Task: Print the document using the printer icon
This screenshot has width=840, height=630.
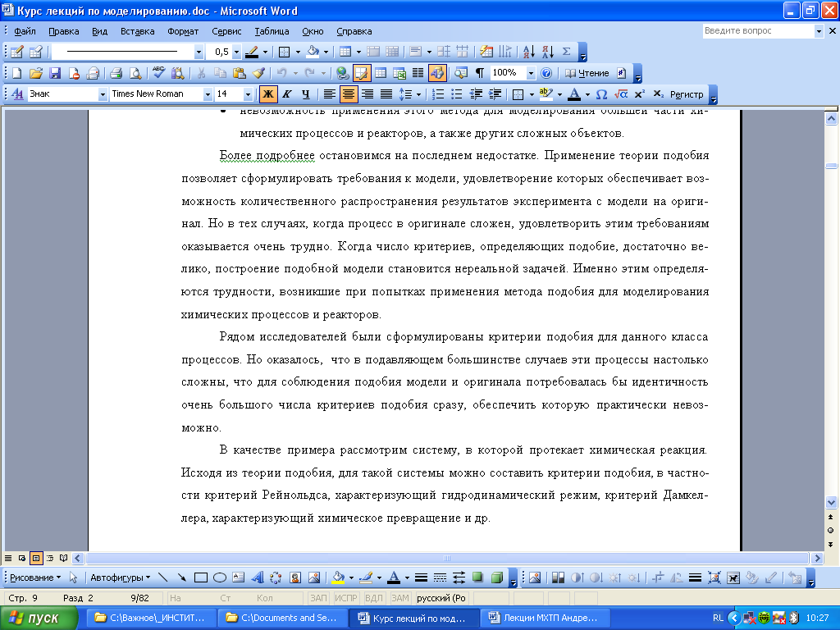Action: 116,73
